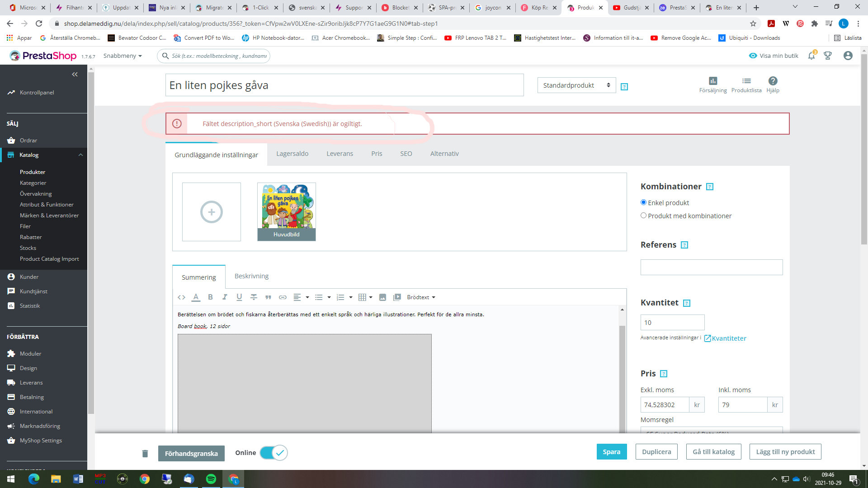Viewport: 868px width, 488px height.
Task: Open the notifications bell icon
Action: point(811,56)
